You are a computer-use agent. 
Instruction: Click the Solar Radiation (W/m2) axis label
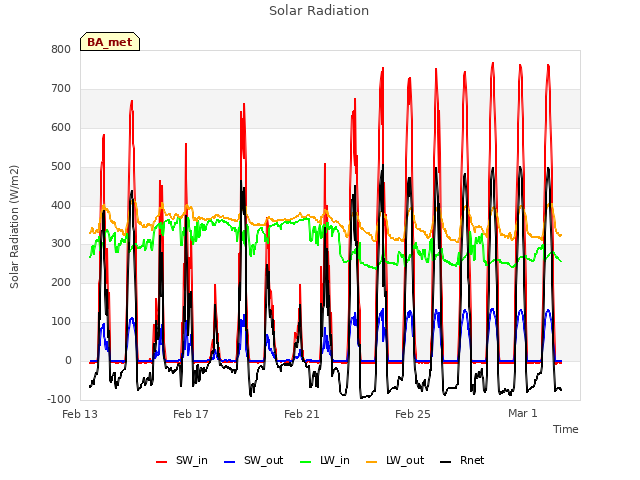pyautogui.click(x=14, y=227)
